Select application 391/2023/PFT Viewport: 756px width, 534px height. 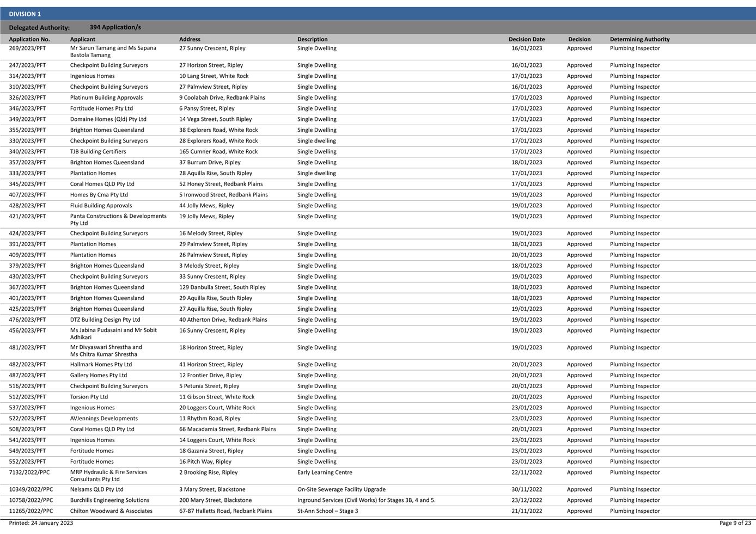27,244
